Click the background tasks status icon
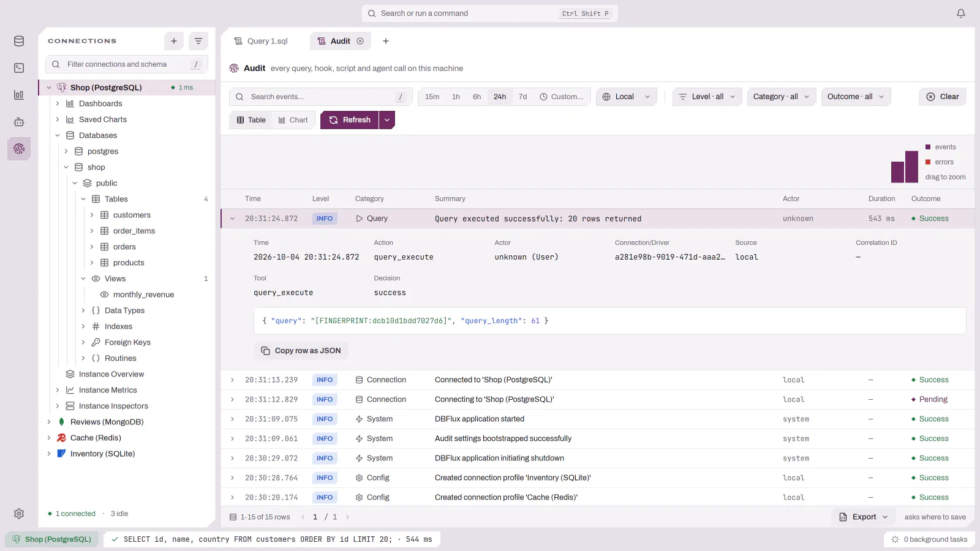 coord(895,539)
